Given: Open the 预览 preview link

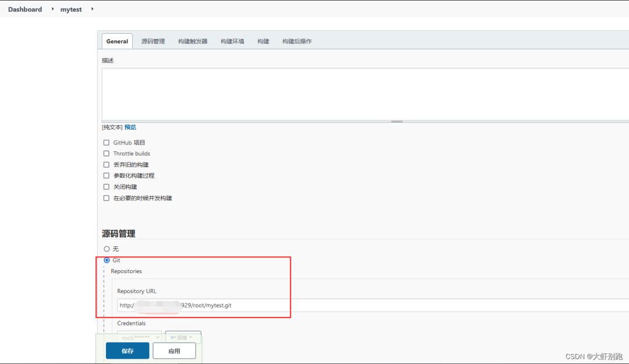Looking at the screenshot, I should [x=130, y=127].
